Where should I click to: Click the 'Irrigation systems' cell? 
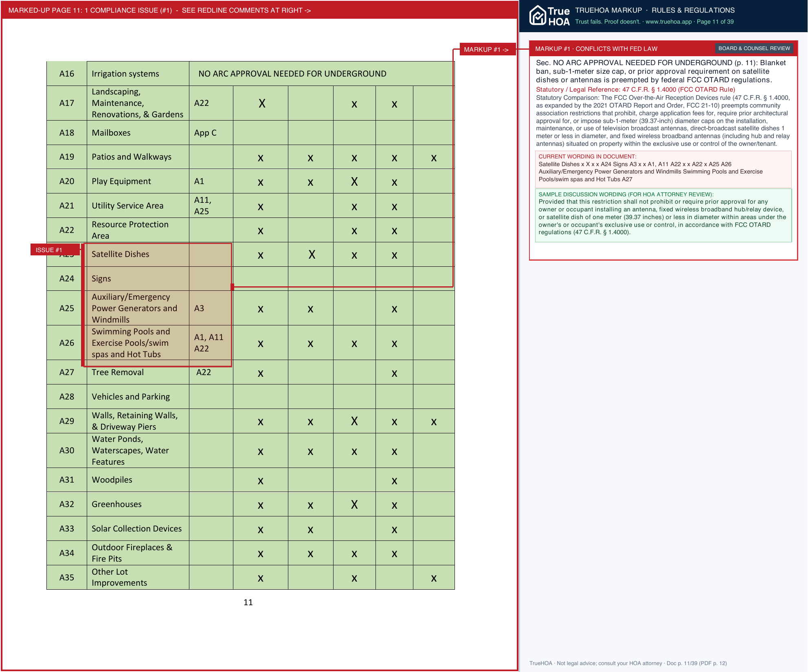[138, 74]
